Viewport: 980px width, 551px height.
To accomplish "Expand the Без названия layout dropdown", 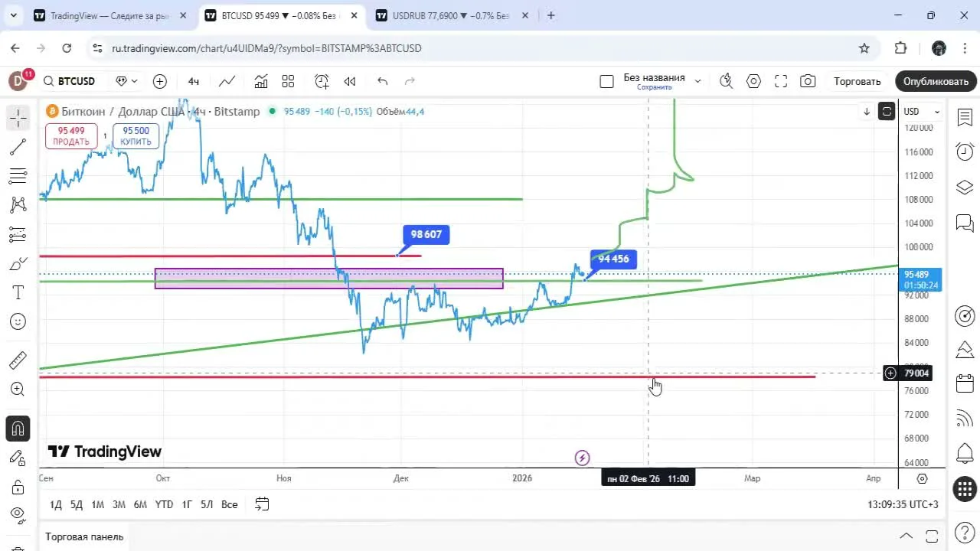I will (x=697, y=81).
